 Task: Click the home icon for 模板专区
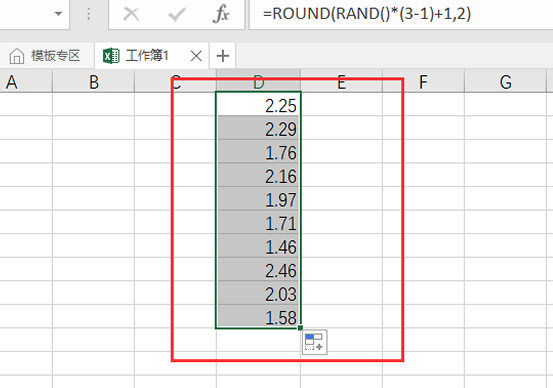coord(17,56)
